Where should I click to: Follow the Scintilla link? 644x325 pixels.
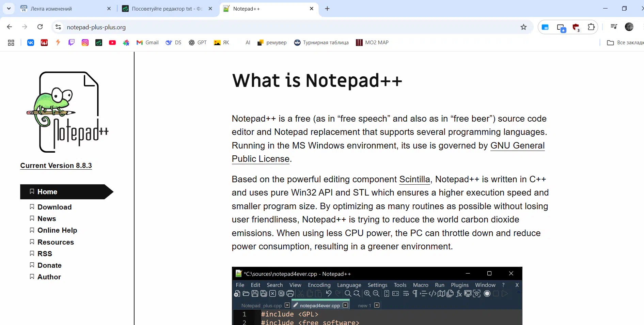[414, 179]
